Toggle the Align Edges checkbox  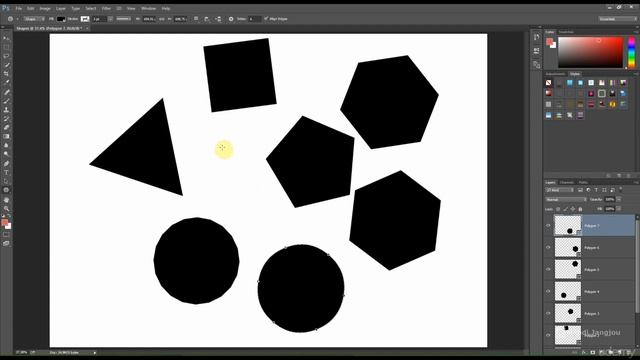(x=266, y=19)
